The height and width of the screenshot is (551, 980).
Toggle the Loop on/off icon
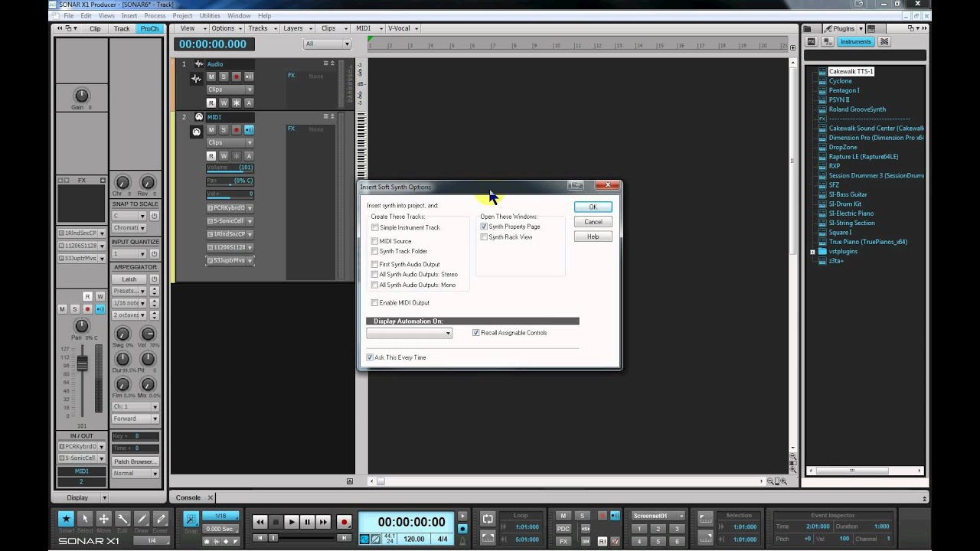(487, 519)
